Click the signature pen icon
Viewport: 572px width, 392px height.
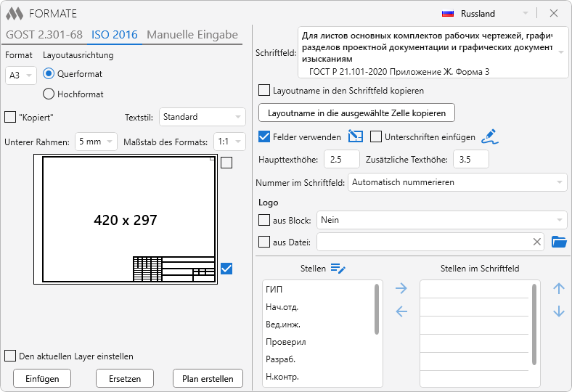(x=489, y=136)
